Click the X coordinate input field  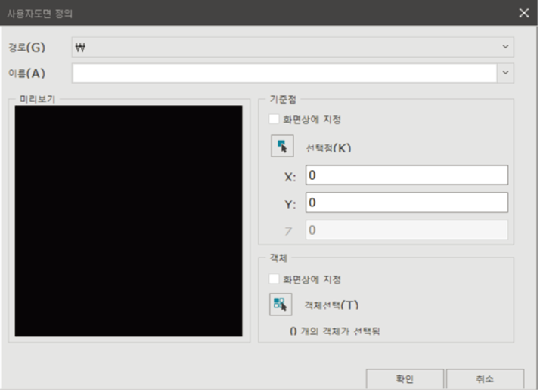(407, 175)
